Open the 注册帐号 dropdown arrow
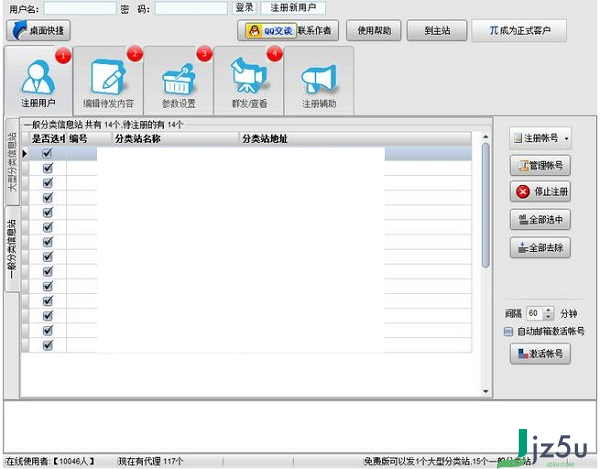This screenshot has width=600, height=469. (x=566, y=138)
